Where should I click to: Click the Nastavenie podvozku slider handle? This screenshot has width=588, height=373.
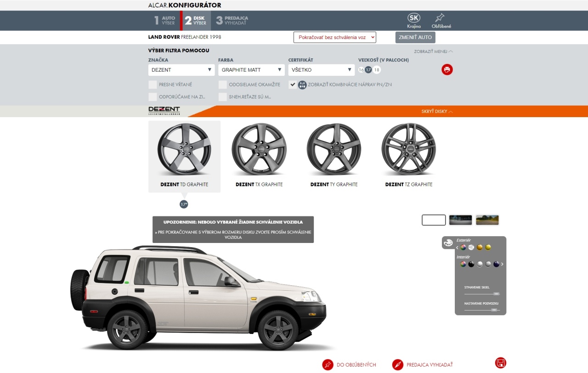tap(494, 310)
